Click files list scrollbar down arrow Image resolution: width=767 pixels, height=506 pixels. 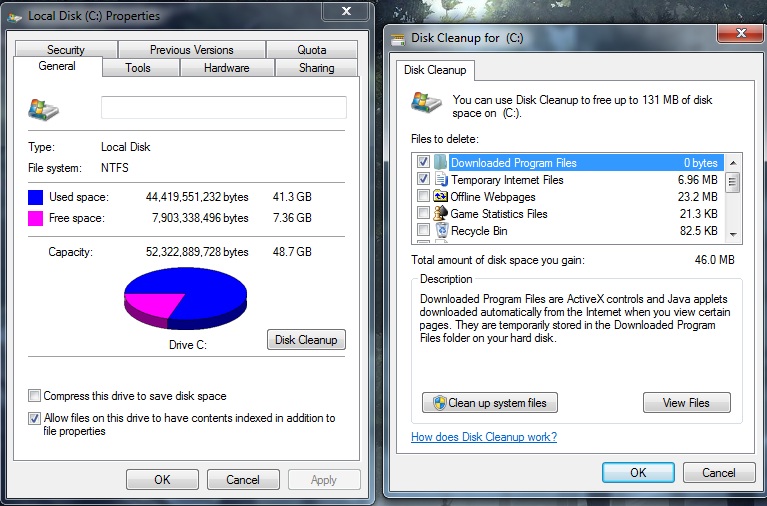pyautogui.click(x=733, y=234)
